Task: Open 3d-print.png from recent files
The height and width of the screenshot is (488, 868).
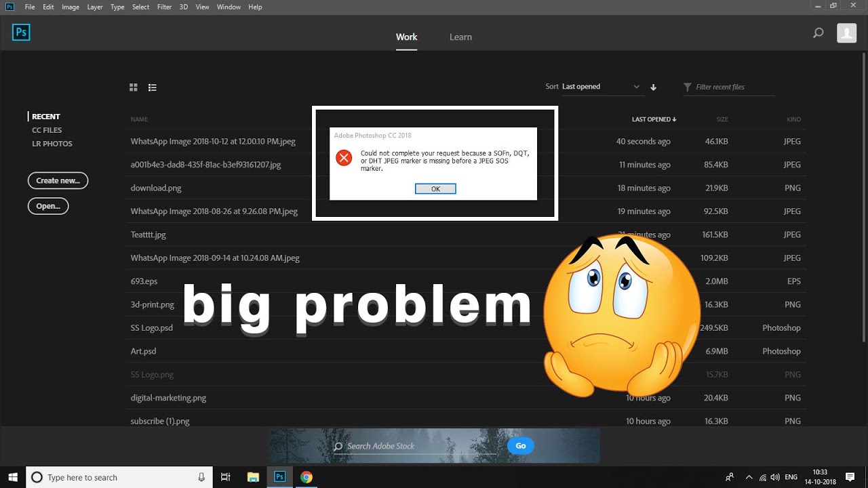Action: pyautogui.click(x=153, y=305)
